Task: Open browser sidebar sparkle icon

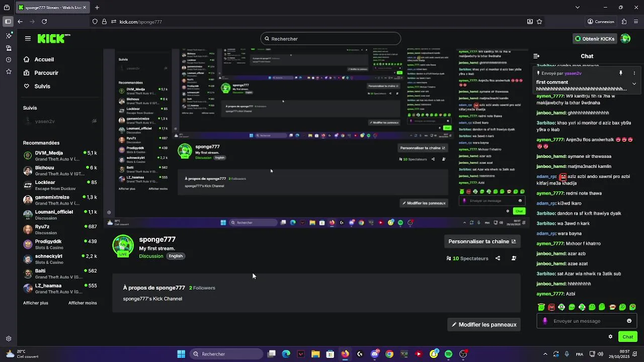Action: coord(9,36)
